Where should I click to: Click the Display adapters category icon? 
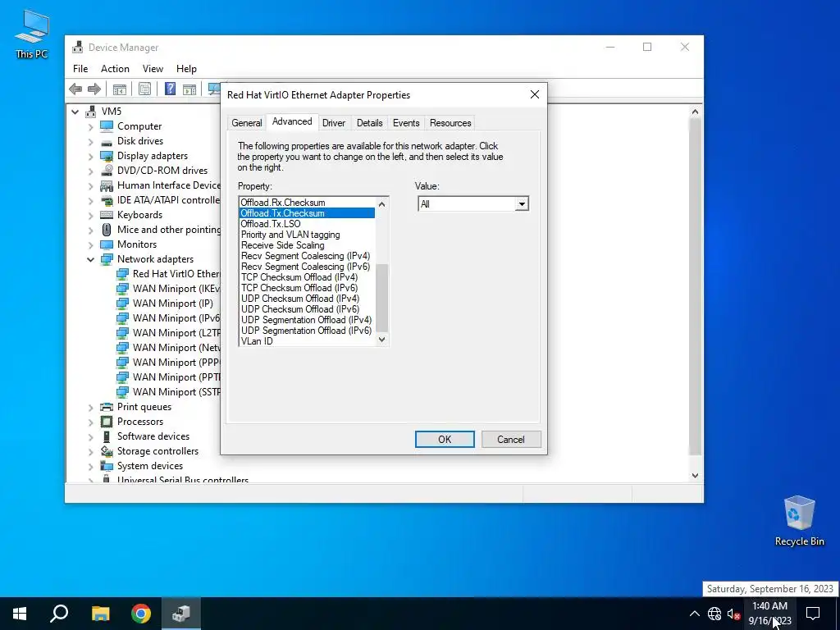tap(107, 156)
